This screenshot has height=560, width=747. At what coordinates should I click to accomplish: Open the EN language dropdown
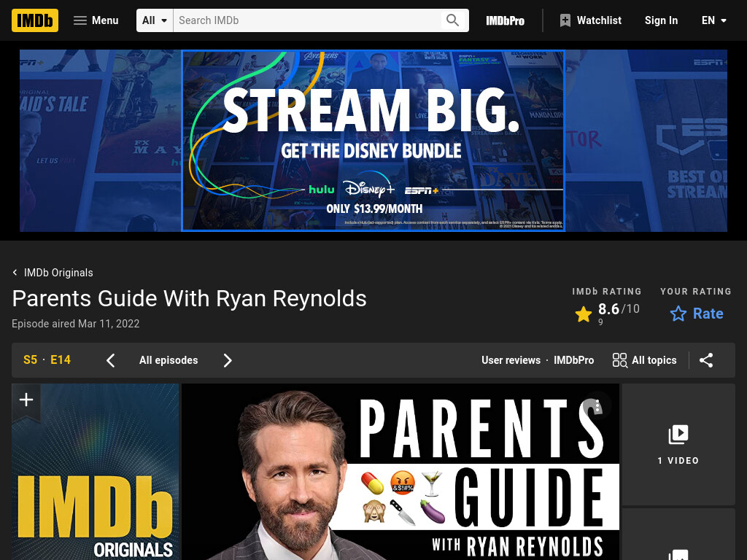click(713, 20)
